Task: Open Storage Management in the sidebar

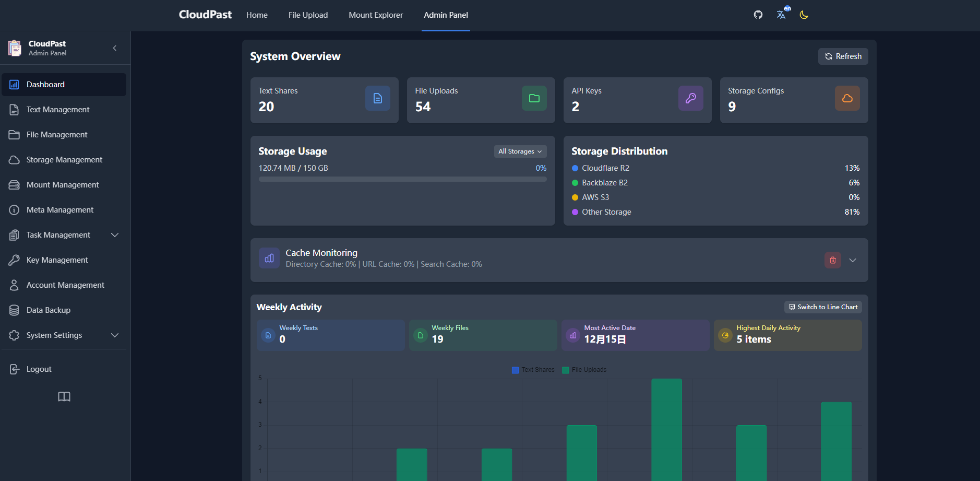Action: tap(64, 160)
